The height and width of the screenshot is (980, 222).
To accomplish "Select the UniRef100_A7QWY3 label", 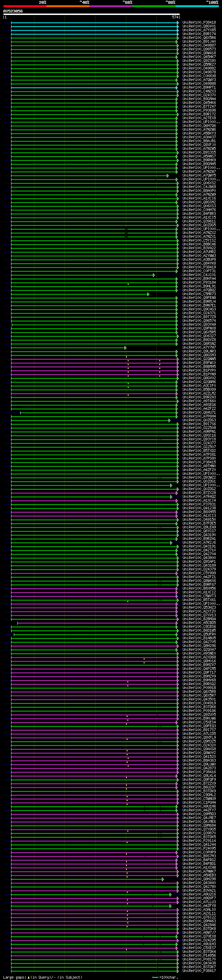I will pos(199,80).
